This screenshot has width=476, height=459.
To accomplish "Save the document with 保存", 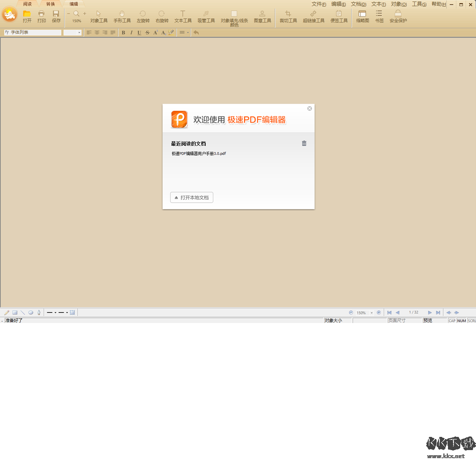I will (56, 17).
